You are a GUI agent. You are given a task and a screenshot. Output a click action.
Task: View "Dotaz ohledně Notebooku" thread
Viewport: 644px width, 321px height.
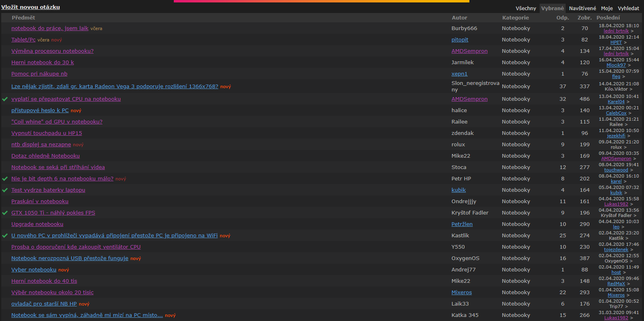pyautogui.click(x=45, y=156)
